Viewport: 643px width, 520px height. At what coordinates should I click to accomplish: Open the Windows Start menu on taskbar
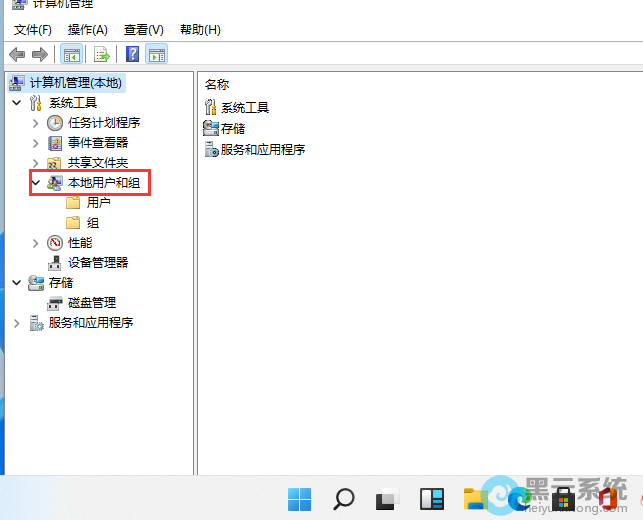(x=299, y=498)
